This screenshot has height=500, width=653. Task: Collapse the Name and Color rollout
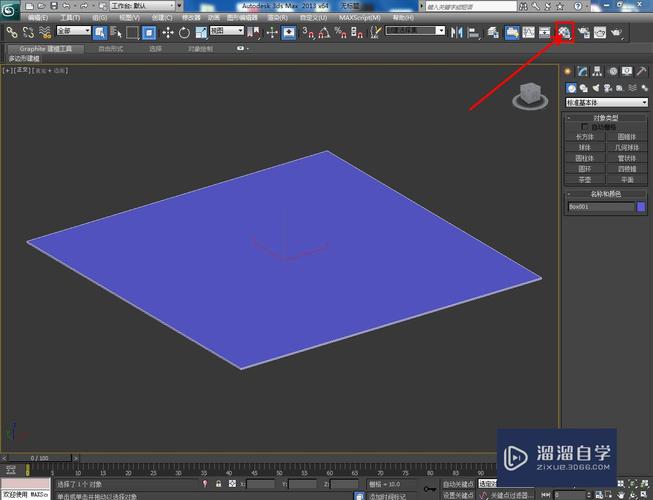pos(569,194)
